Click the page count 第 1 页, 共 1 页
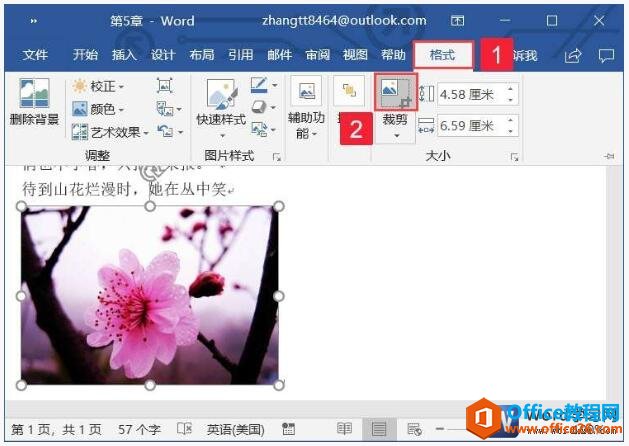 point(56,429)
